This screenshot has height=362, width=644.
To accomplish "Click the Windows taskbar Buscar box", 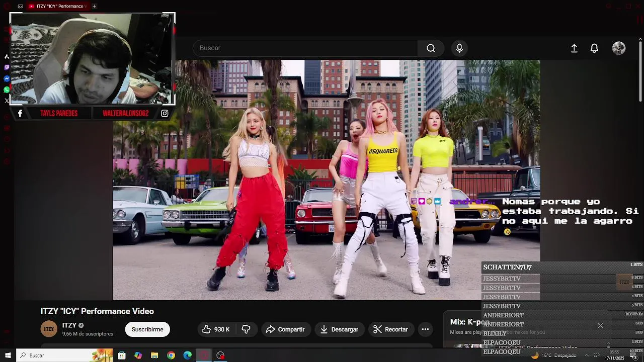I will pyautogui.click(x=65, y=355).
